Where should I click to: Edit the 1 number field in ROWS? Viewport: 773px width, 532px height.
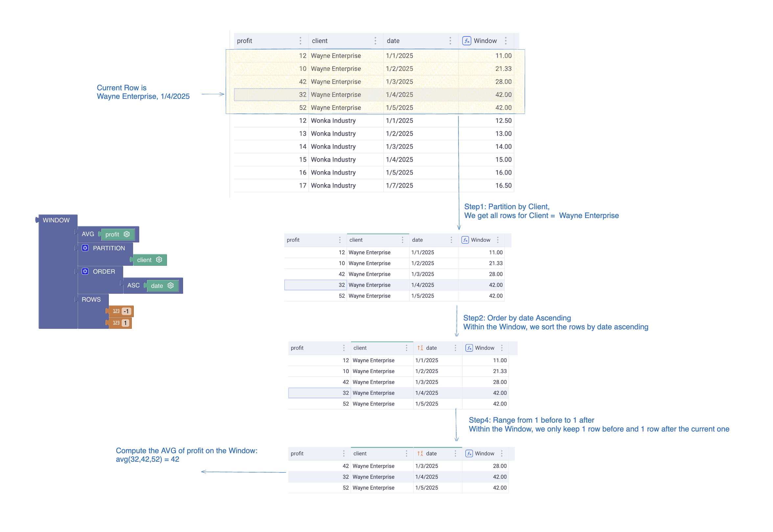click(125, 323)
